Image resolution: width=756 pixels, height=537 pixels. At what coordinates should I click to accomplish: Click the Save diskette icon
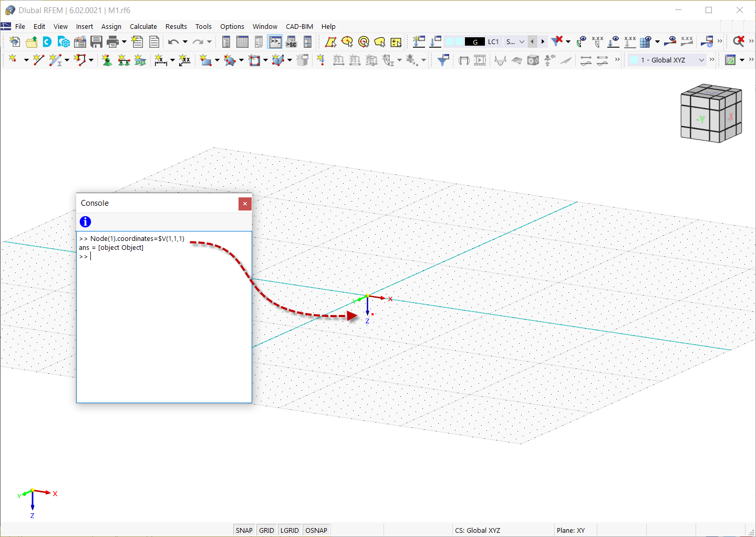coord(96,42)
